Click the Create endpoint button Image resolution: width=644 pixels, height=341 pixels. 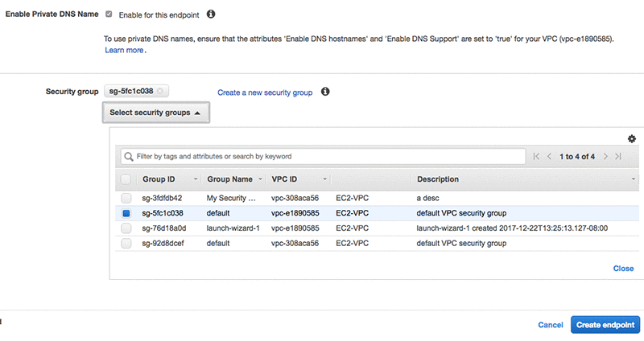605,324
